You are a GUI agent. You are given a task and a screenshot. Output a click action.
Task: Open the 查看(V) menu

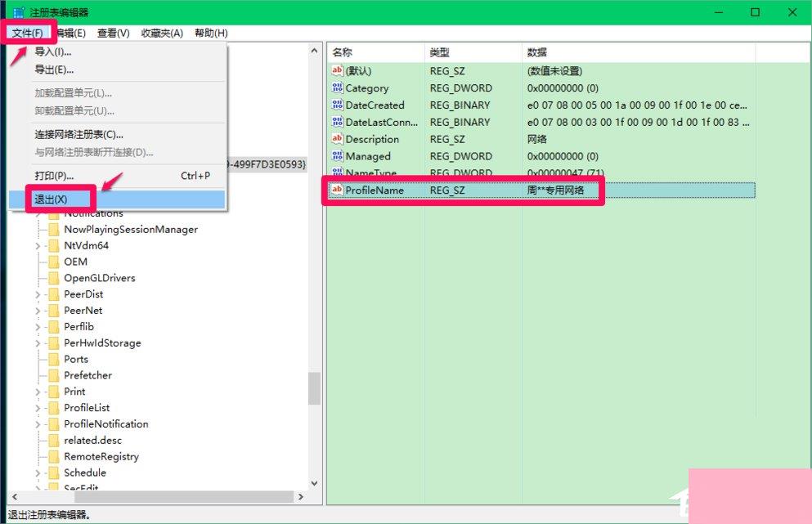point(113,33)
